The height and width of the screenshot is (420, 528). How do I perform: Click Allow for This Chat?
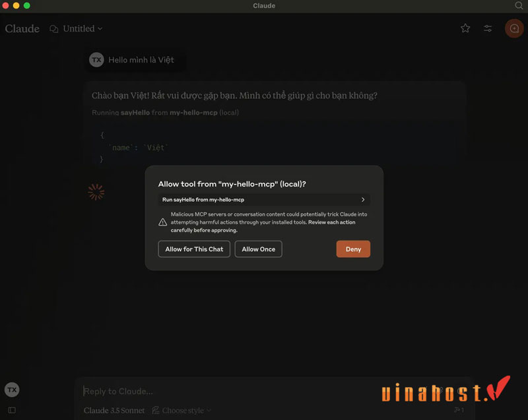click(194, 249)
